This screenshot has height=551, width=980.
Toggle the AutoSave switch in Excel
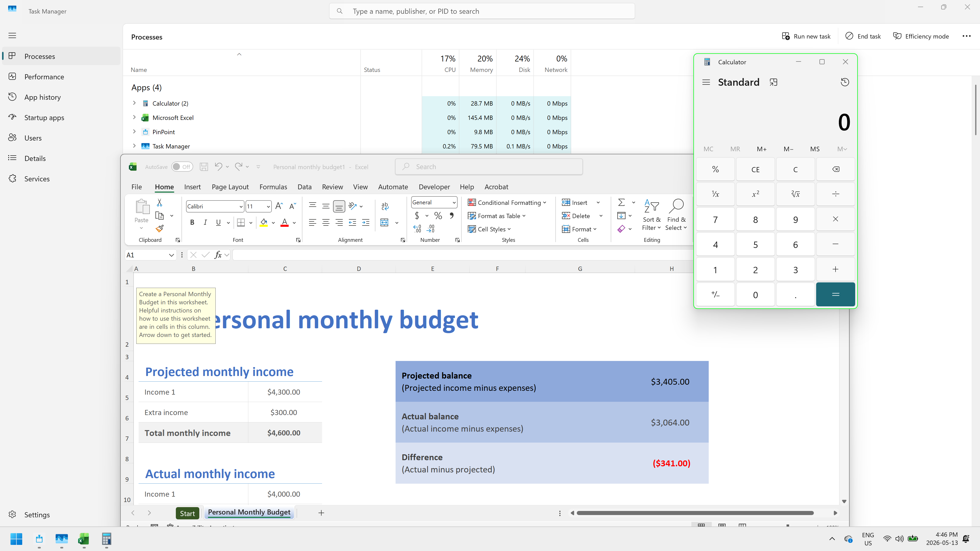[x=182, y=167]
